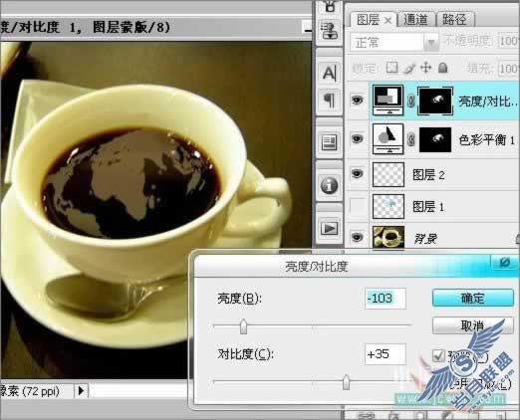This screenshot has height=420, width=520.
Task: Hide 图层 2 with eye icon
Action: 358,173
